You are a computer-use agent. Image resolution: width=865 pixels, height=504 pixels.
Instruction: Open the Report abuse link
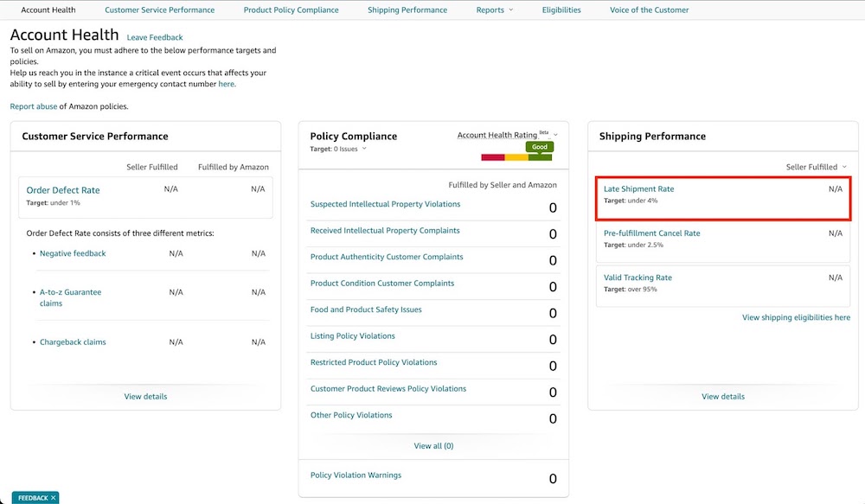[33, 106]
